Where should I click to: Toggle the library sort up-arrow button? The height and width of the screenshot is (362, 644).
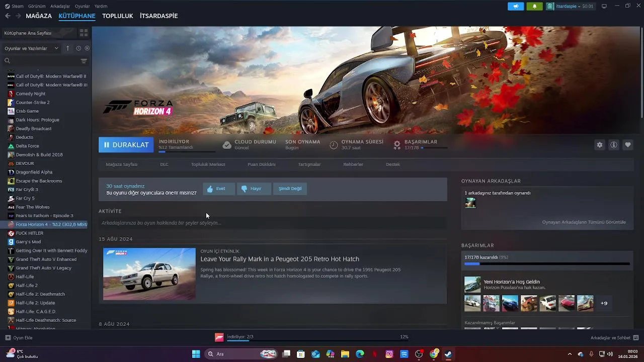coord(68,48)
